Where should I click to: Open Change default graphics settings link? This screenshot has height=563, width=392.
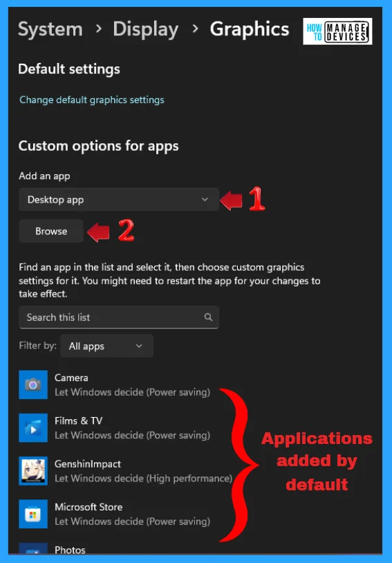click(91, 100)
